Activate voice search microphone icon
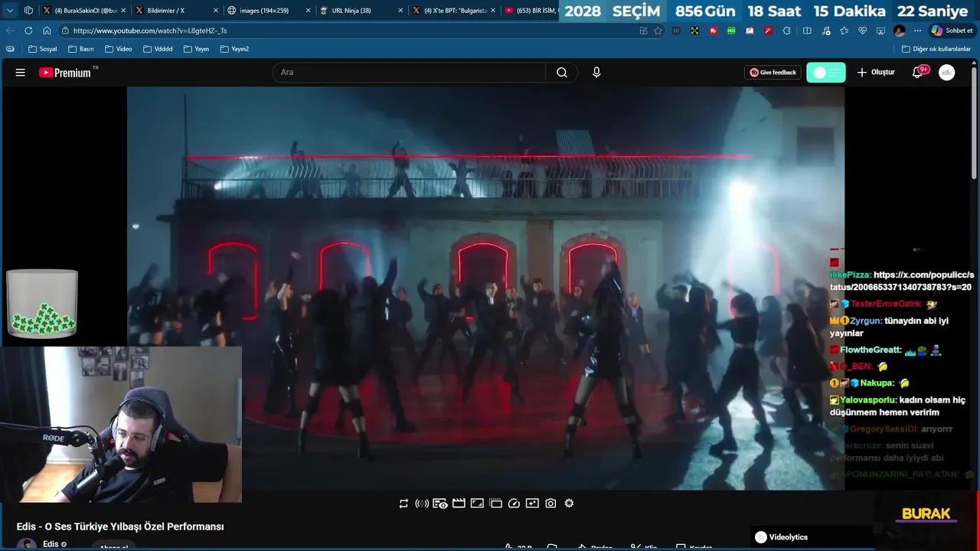 (x=596, y=73)
